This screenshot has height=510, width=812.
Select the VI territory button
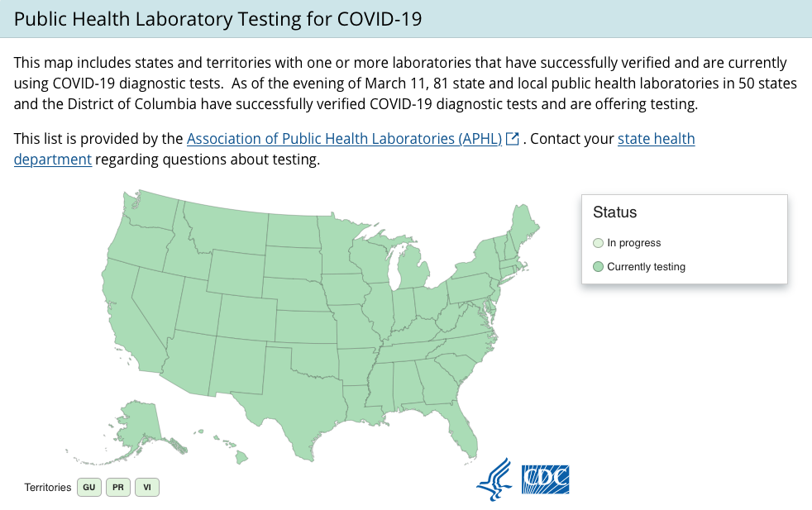click(x=147, y=487)
